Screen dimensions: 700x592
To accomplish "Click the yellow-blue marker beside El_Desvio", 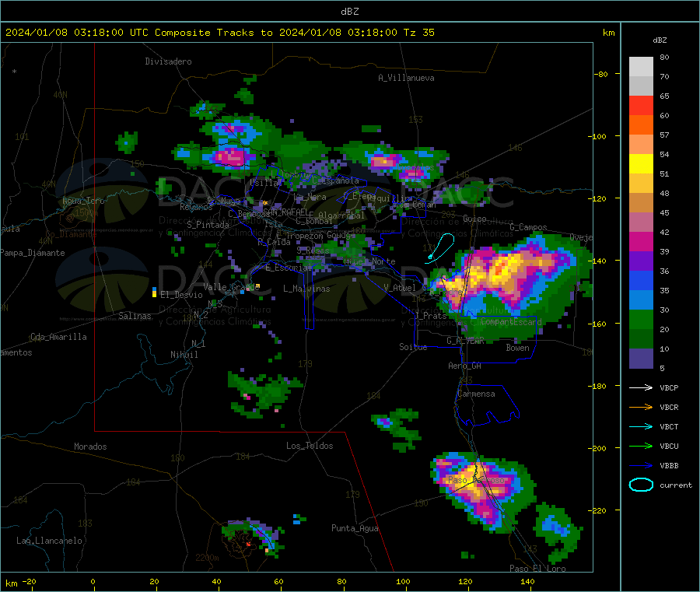I will (x=155, y=292).
